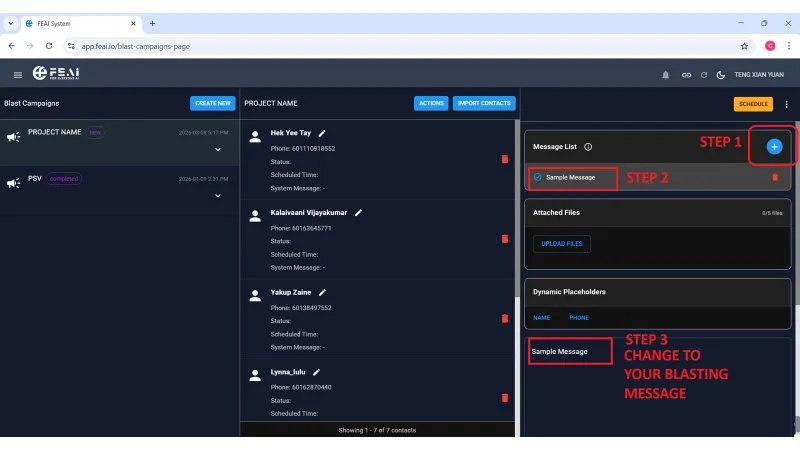Open TENG XIAN YUAN user menu
800x450 pixels.
[x=759, y=74]
